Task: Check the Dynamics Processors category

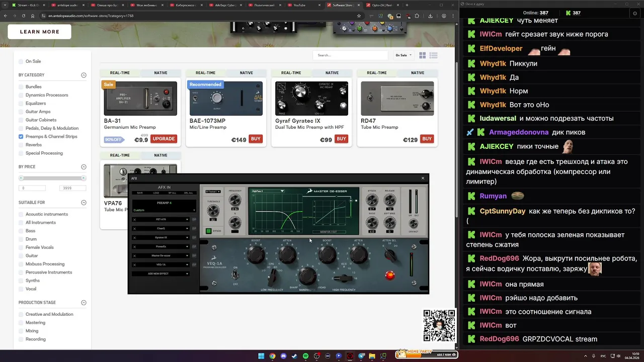Action: point(21,95)
